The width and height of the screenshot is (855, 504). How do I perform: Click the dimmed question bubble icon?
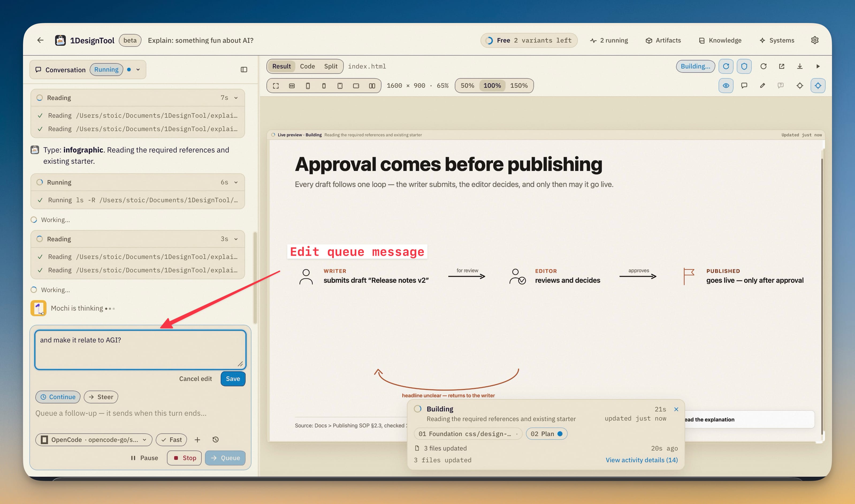[781, 86]
